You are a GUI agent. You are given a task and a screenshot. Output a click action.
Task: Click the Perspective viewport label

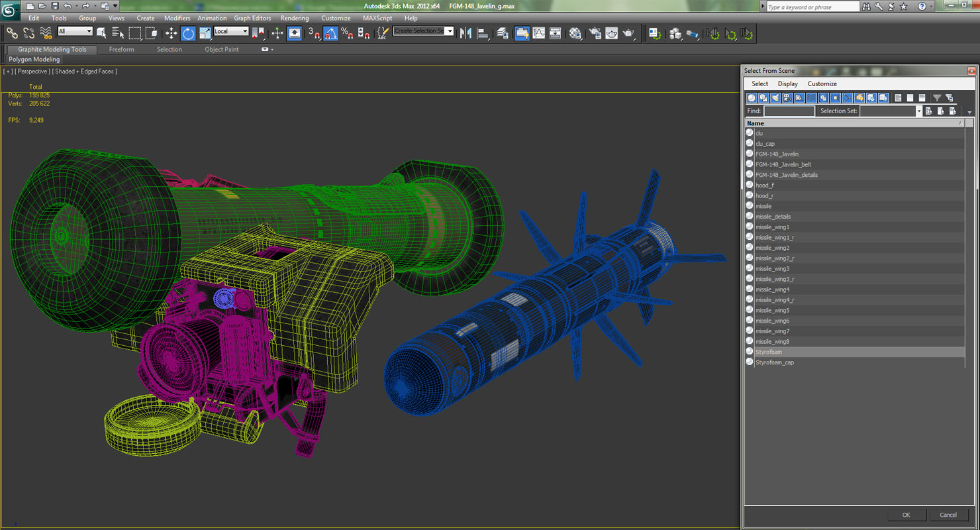coord(32,71)
